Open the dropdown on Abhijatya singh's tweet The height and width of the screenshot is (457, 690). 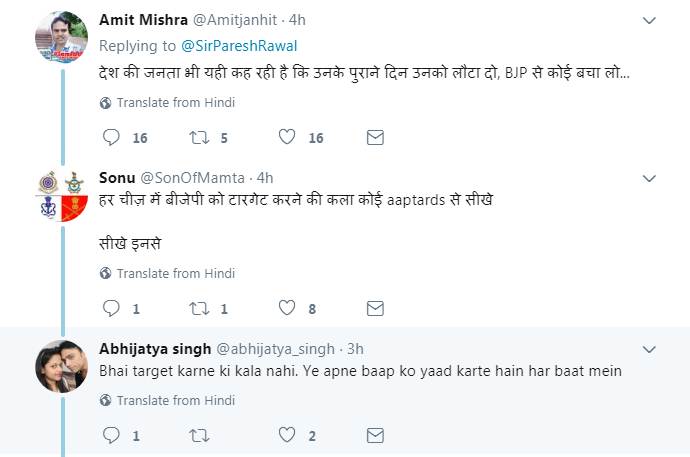pyautogui.click(x=649, y=349)
